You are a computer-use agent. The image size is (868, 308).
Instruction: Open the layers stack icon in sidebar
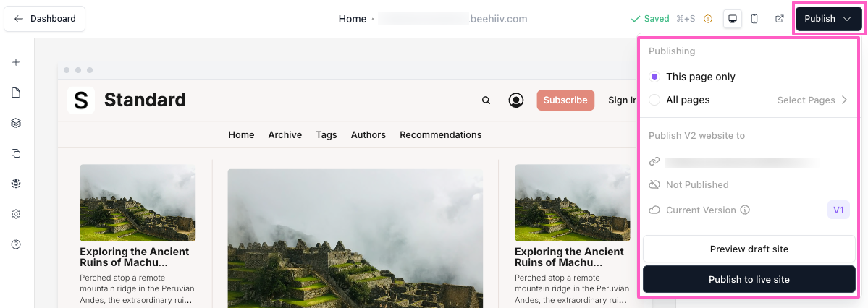tap(16, 123)
